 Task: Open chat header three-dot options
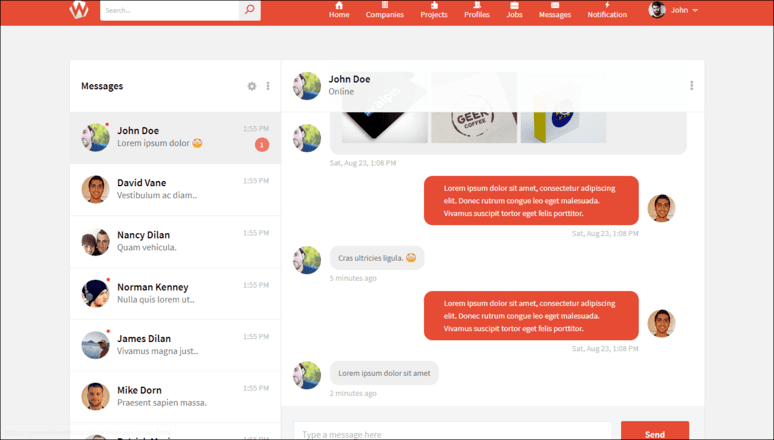click(x=691, y=86)
